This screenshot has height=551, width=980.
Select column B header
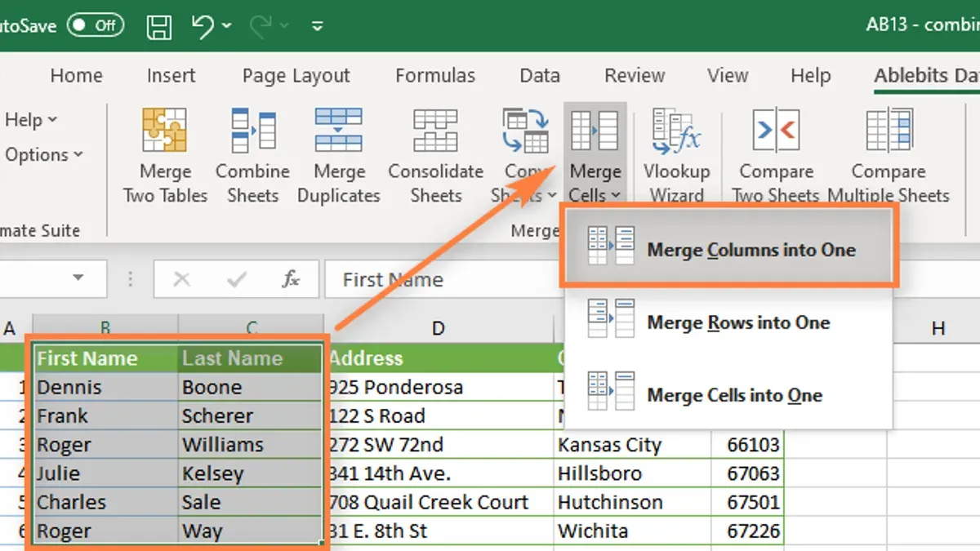tap(105, 328)
